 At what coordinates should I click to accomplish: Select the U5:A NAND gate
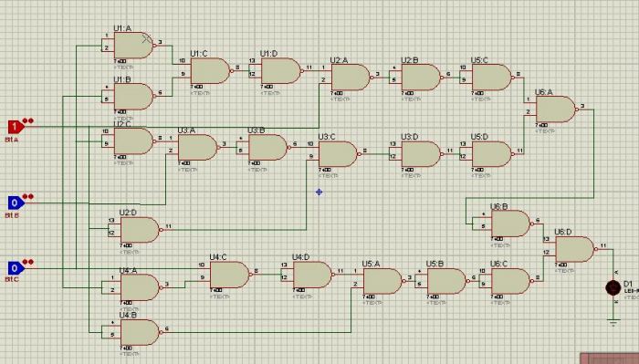click(x=382, y=281)
